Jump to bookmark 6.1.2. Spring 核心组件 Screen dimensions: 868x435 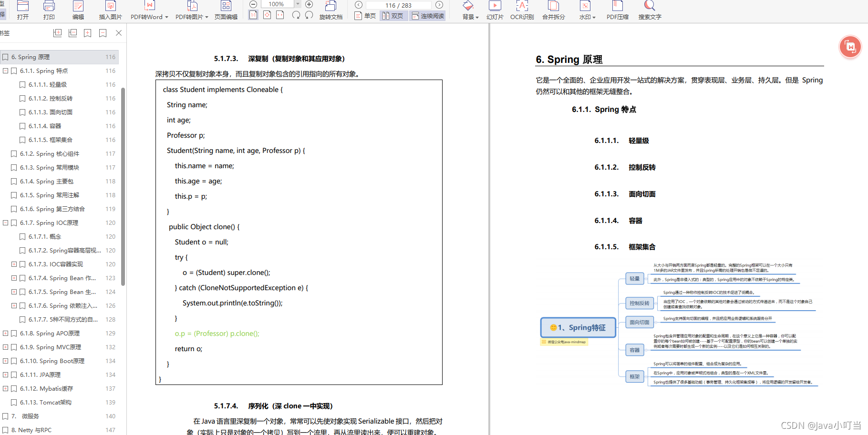[50, 153]
